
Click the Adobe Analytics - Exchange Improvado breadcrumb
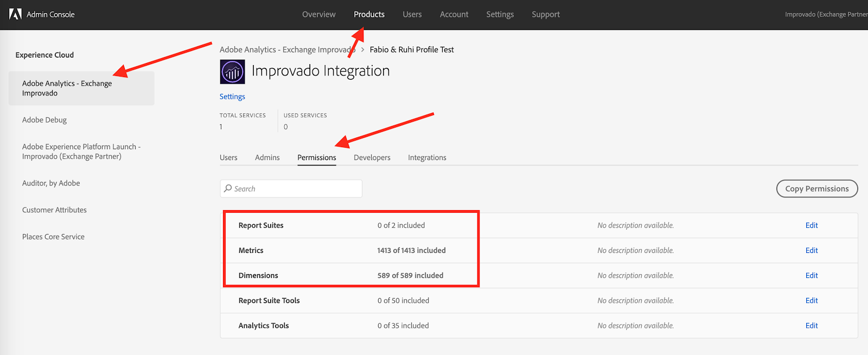coord(287,49)
